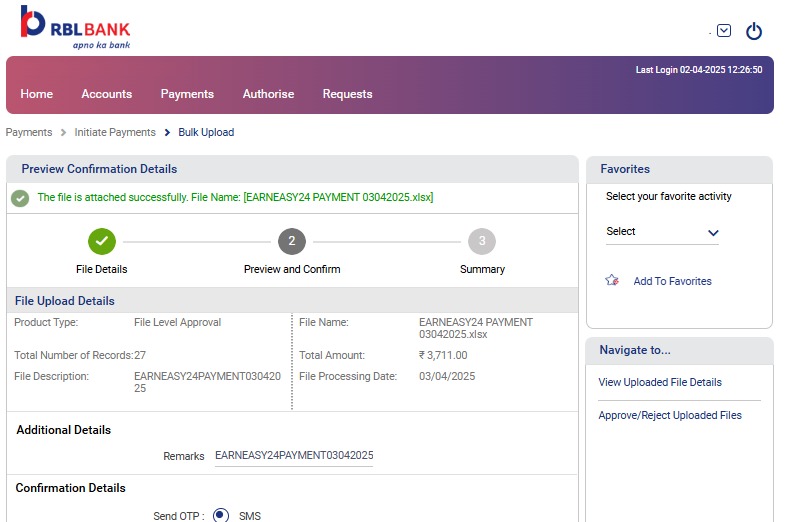Click the File Name value EARNEASY24 PAYMENT 03042025.xlsx
The image size is (789, 522).
click(x=476, y=328)
